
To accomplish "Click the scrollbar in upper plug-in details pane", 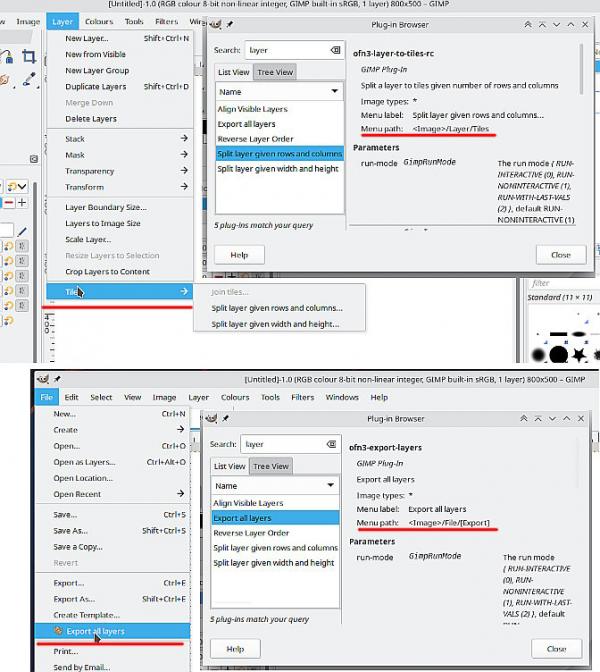I will coord(582,69).
